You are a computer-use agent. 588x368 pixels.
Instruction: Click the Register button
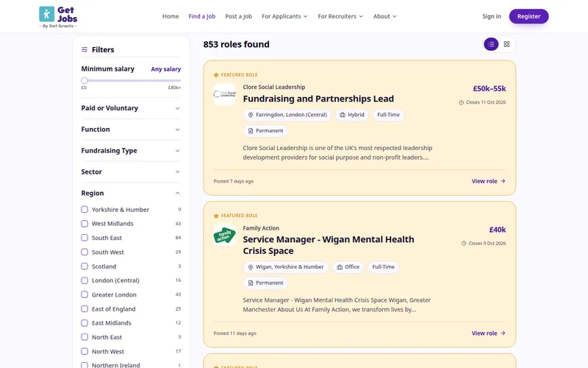pyautogui.click(x=528, y=16)
